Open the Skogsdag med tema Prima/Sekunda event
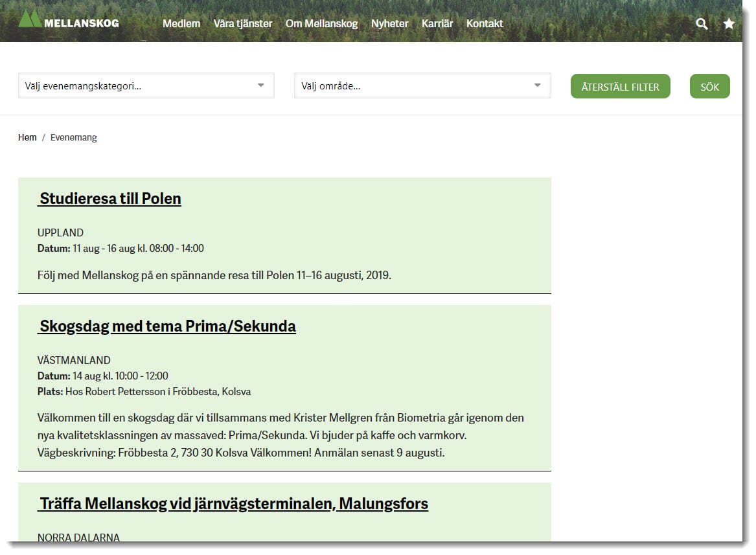The width and height of the screenshot is (756, 555). [x=167, y=326]
